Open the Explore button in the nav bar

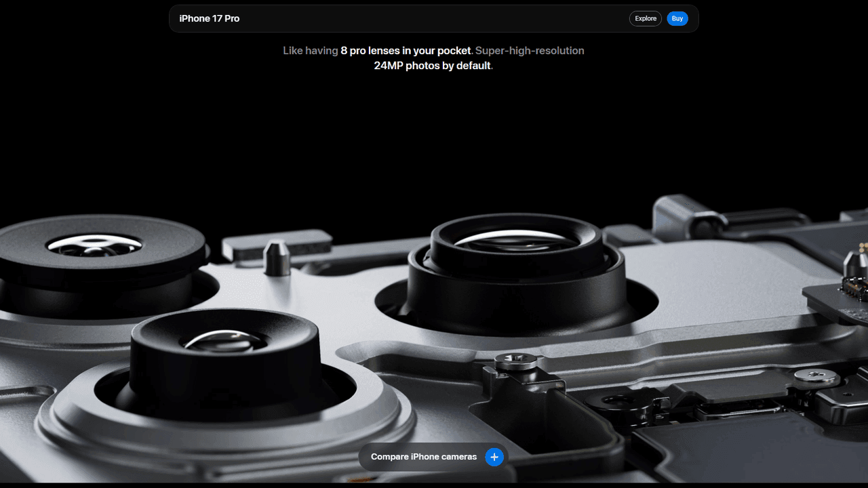646,18
